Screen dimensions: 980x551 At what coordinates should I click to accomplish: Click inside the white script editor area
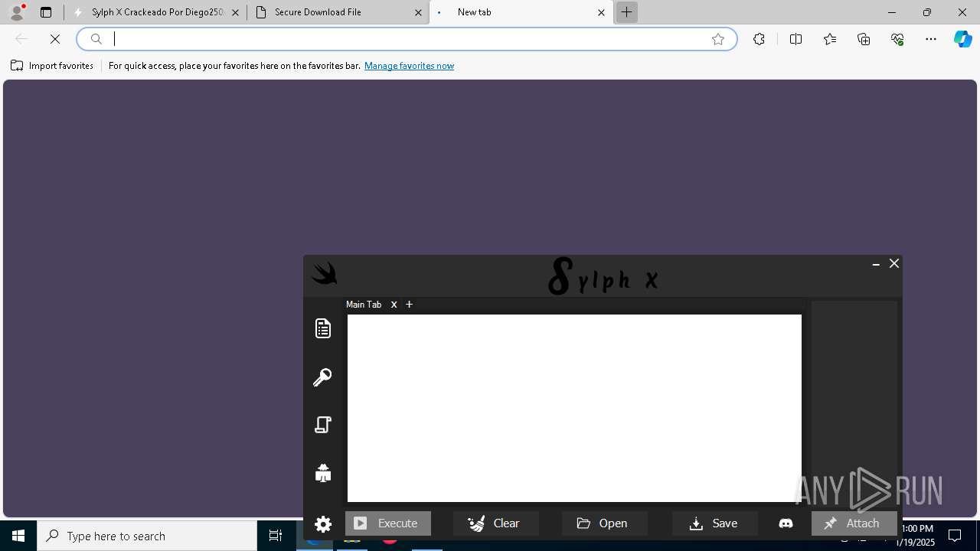(x=574, y=408)
